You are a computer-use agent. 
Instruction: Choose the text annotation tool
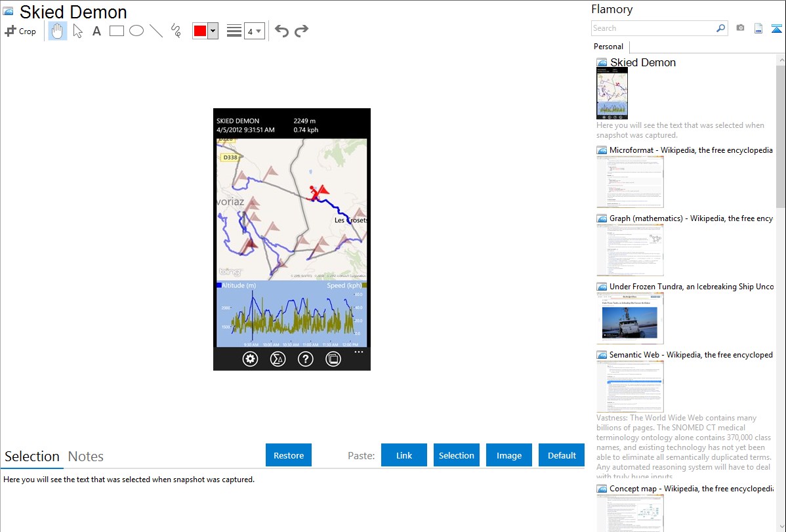(x=96, y=31)
